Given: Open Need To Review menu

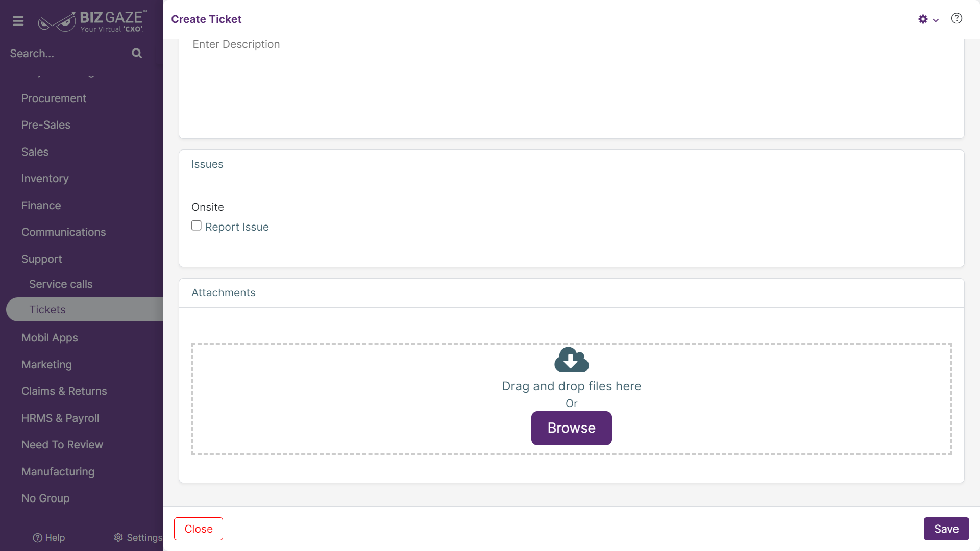Looking at the screenshot, I should point(62,445).
